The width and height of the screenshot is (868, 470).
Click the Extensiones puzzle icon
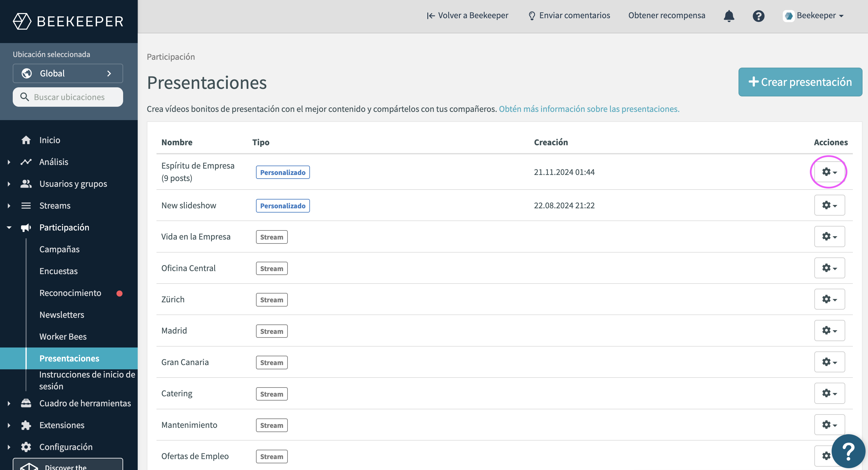(x=26, y=425)
